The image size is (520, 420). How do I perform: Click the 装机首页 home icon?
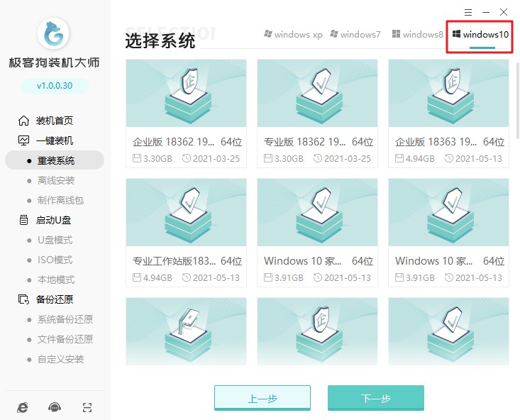click(x=24, y=121)
